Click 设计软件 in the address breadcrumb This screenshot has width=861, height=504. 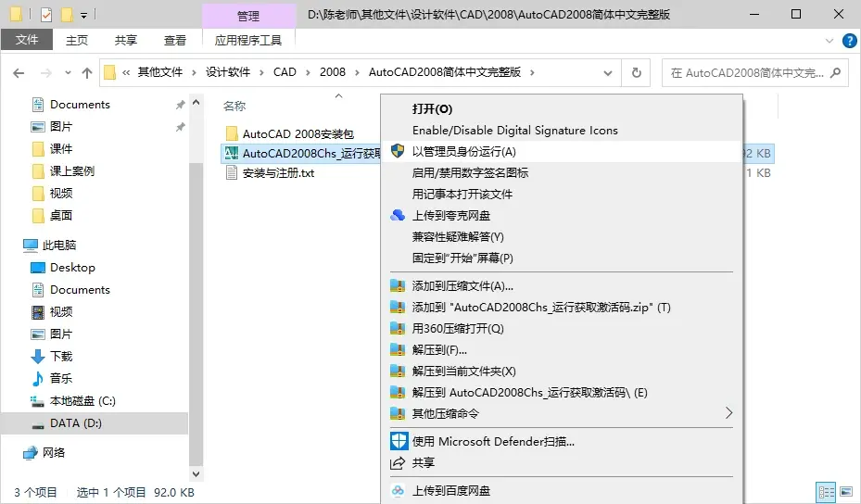pos(228,72)
